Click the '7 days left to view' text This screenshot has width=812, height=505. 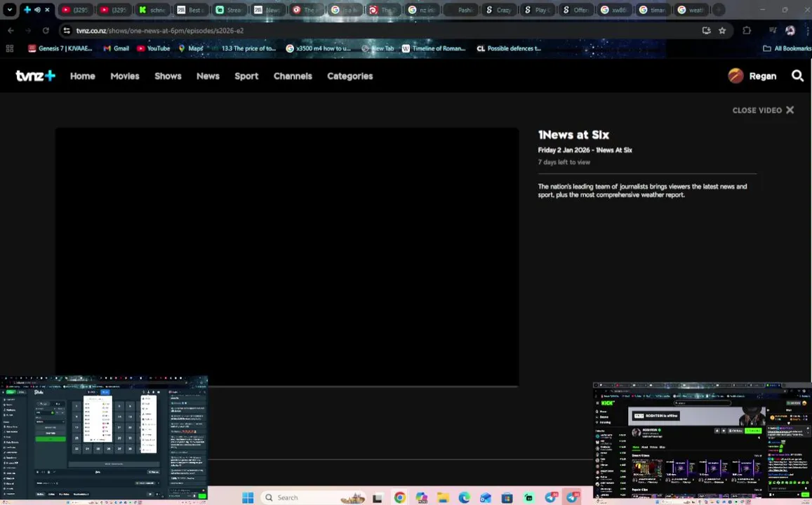tap(564, 162)
